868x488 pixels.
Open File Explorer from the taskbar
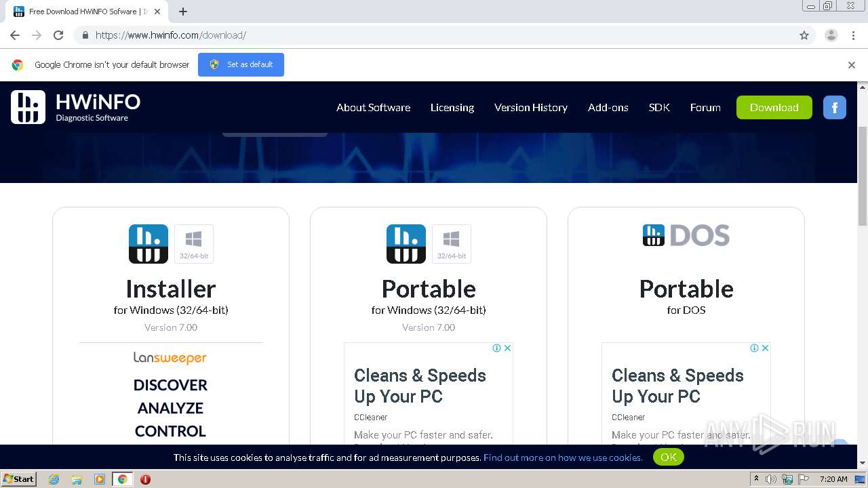point(77,479)
